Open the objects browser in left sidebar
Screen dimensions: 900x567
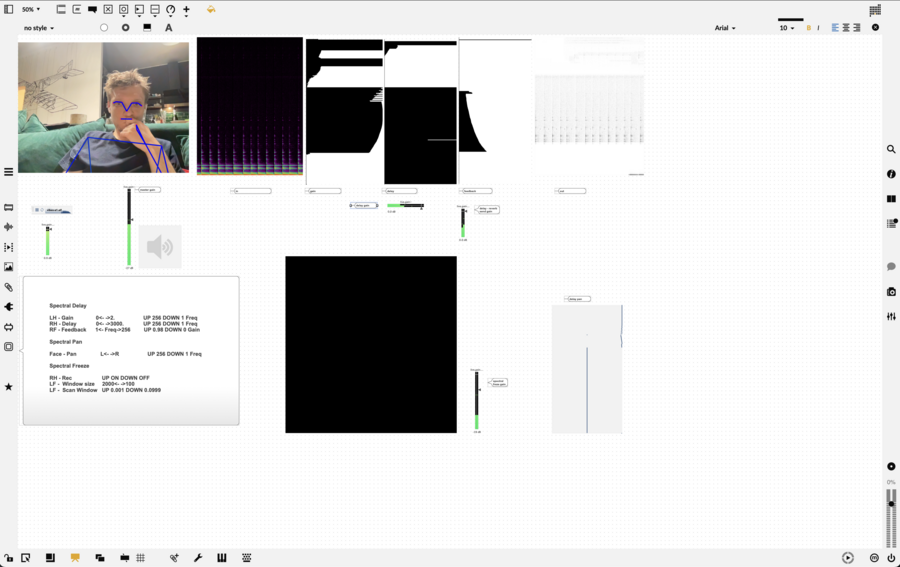click(x=9, y=207)
